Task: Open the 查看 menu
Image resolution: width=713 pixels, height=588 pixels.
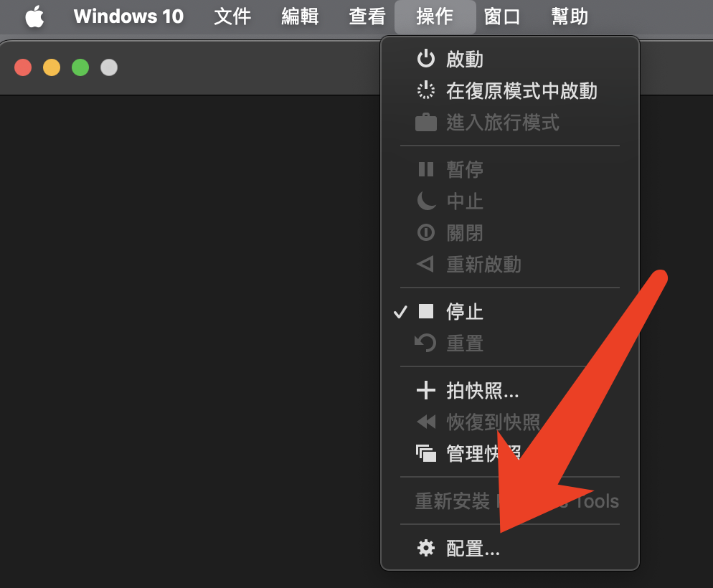Action: coord(367,16)
